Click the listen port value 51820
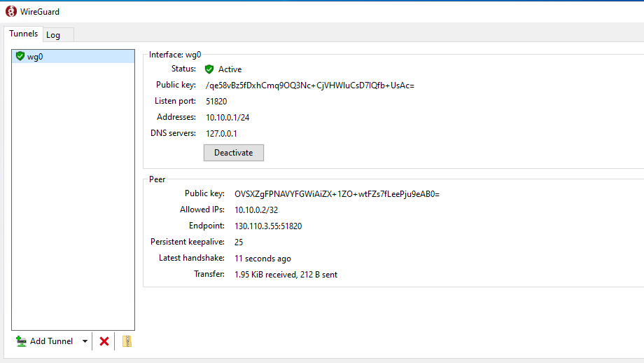 [x=216, y=102]
